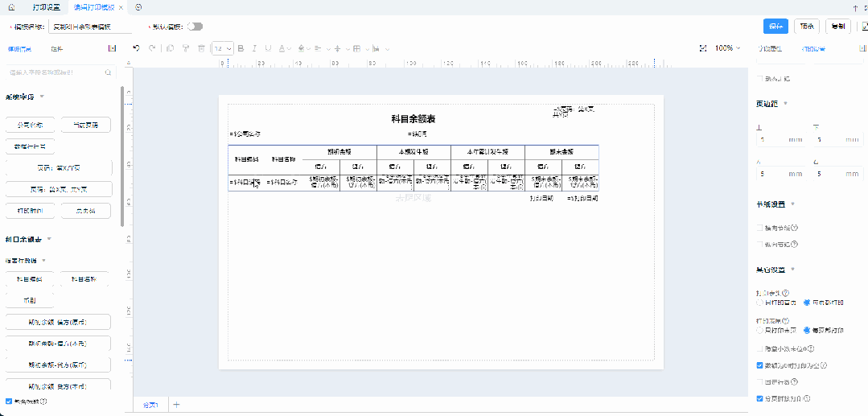Click the 打印时间 field button
This screenshot has height=416, width=868.
[31, 211]
